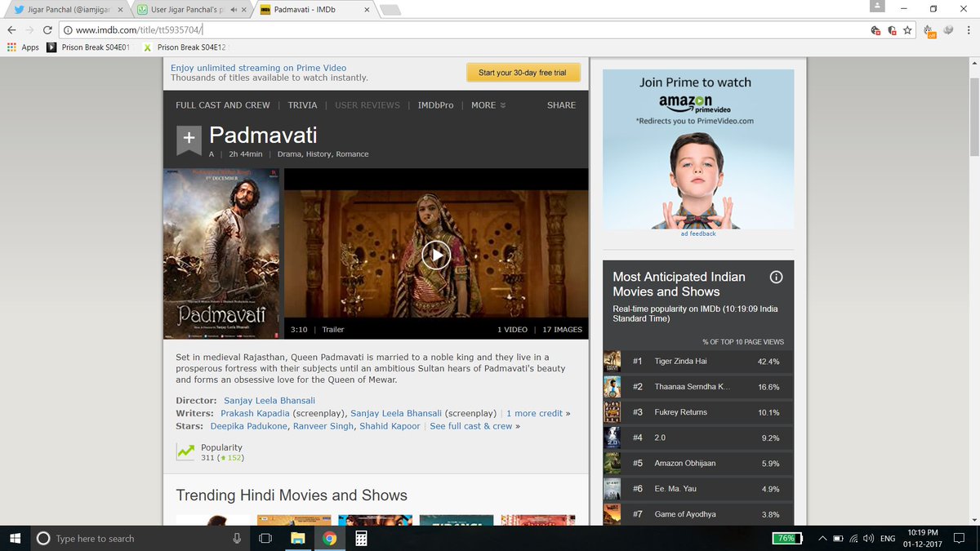This screenshot has width=980, height=551.
Task: Click the browser back arrow
Action: pos(11,29)
